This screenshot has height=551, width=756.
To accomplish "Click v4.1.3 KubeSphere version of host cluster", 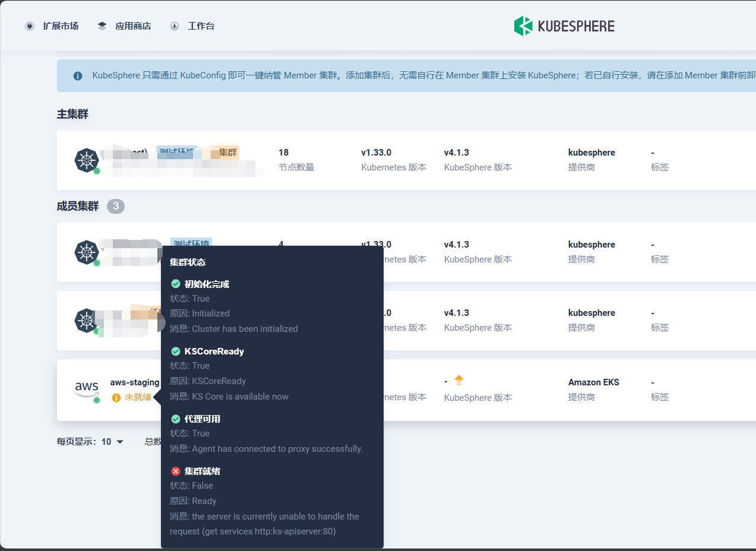I will [457, 153].
